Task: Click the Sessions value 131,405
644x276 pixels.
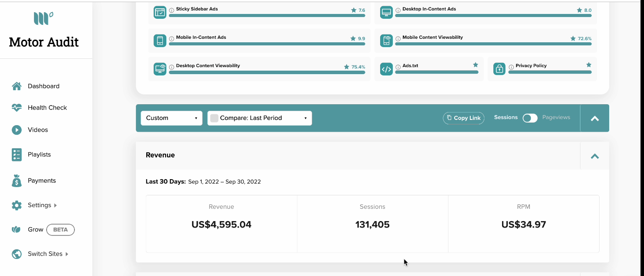Action: pyautogui.click(x=372, y=225)
